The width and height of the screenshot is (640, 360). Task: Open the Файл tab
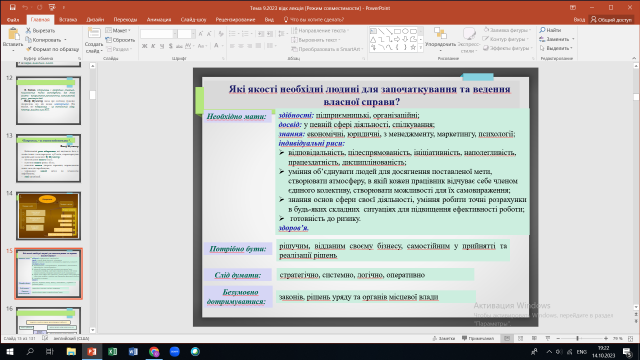pyautogui.click(x=13, y=20)
